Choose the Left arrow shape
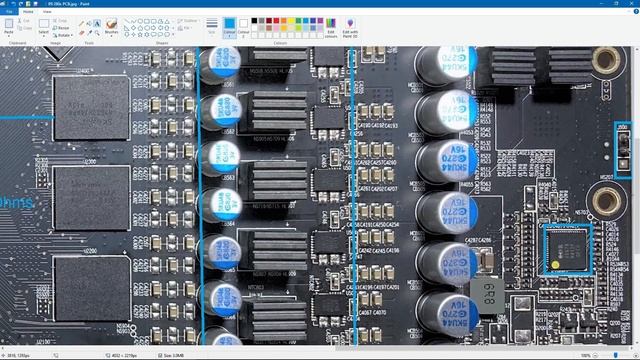This screenshot has height=360, width=640. click(160, 28)
